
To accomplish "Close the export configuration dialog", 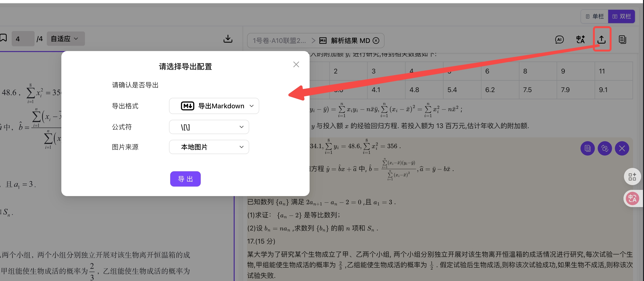I will (296, 64).
